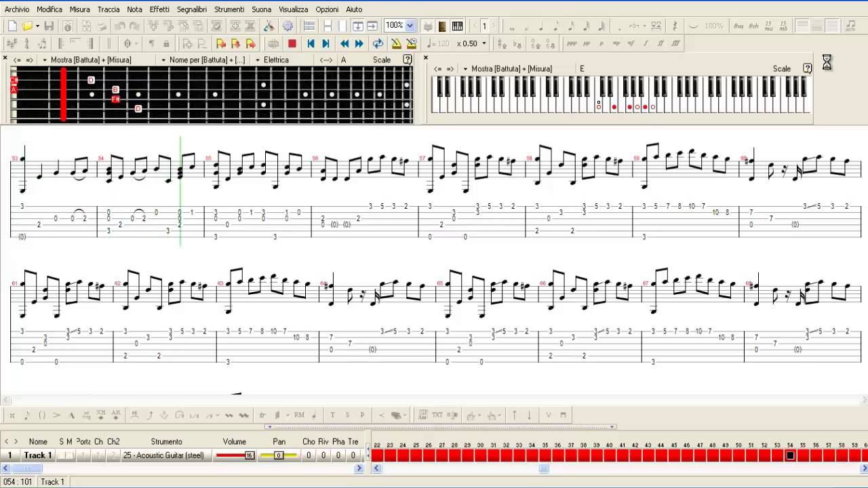This screenshot has width=868, height=488.
Task: Create a new file with the blank page icon
Action: pos(12,26)
